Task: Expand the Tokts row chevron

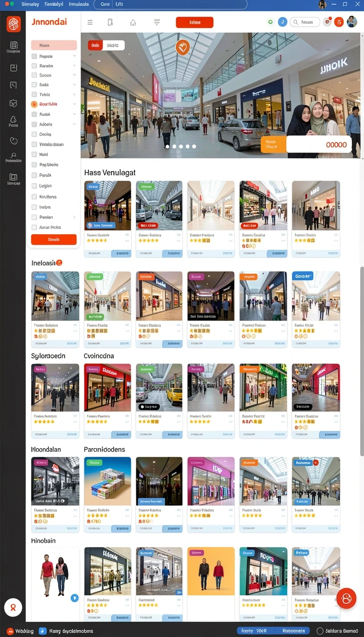Action: [74, 94]
